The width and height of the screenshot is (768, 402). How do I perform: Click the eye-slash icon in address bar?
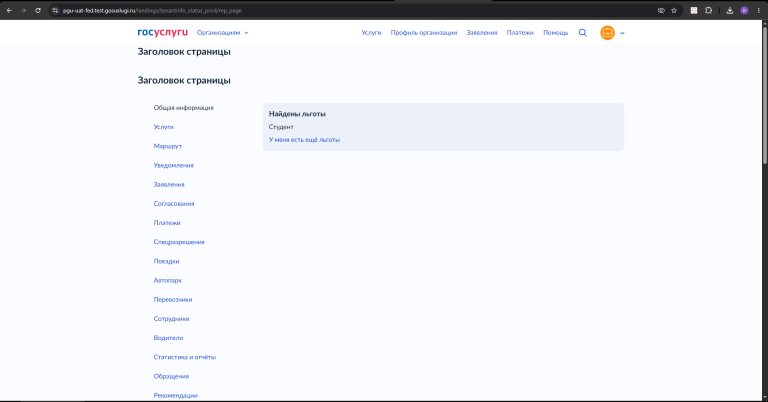661,10
